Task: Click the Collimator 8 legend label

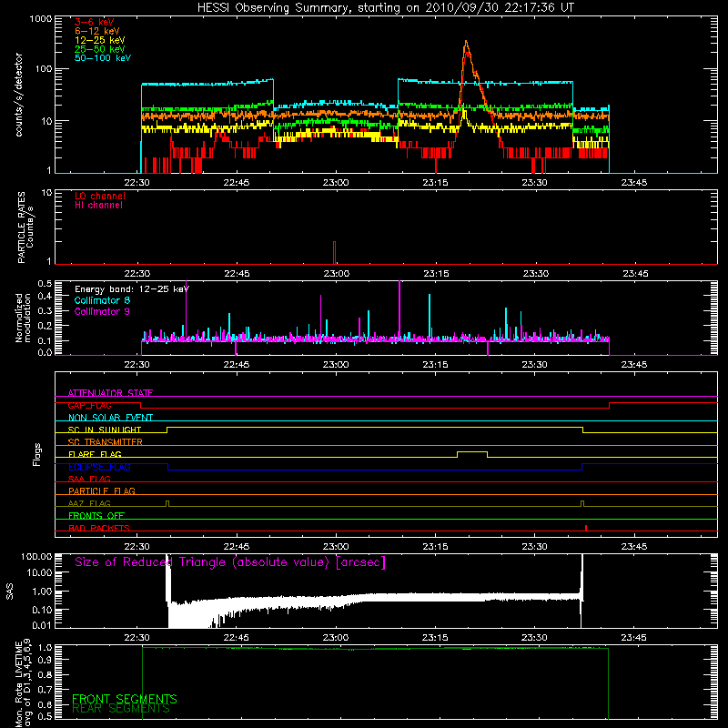Action: (102, 300)
